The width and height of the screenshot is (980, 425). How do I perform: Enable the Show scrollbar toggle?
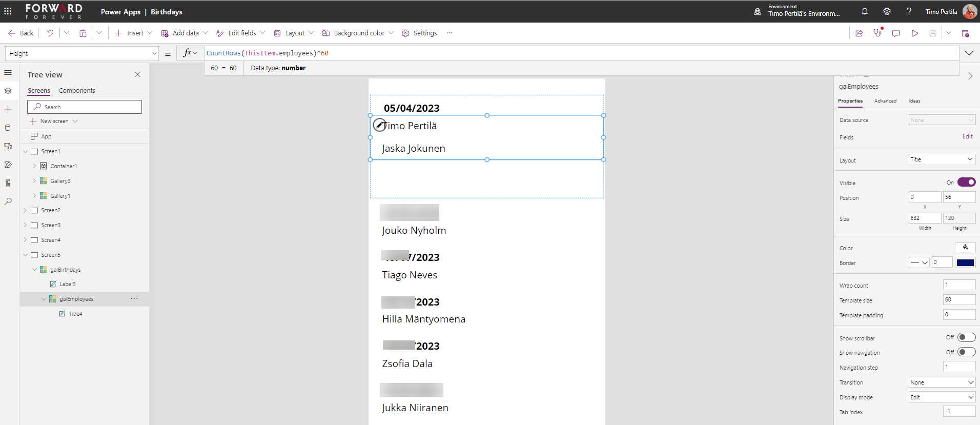click(x=966, y=337)
